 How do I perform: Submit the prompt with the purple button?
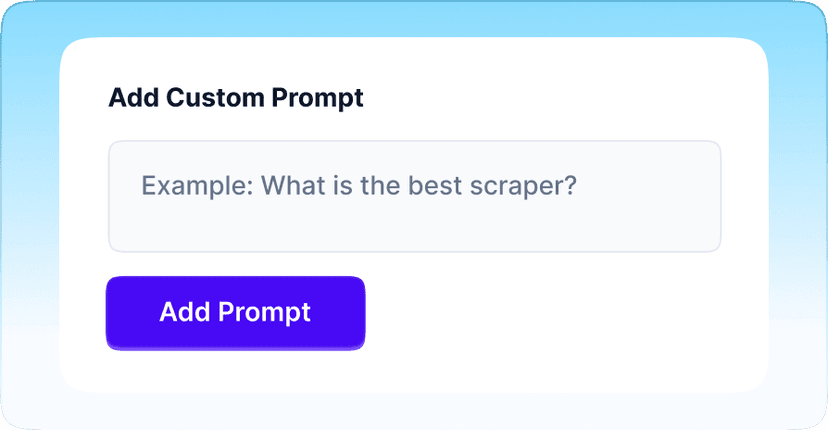coord(236,313)
